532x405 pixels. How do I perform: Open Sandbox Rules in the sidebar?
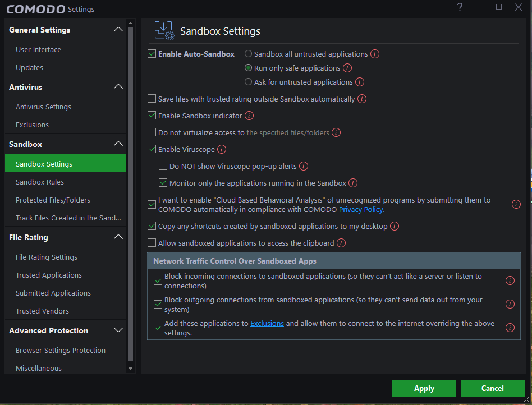coord(40,182)
